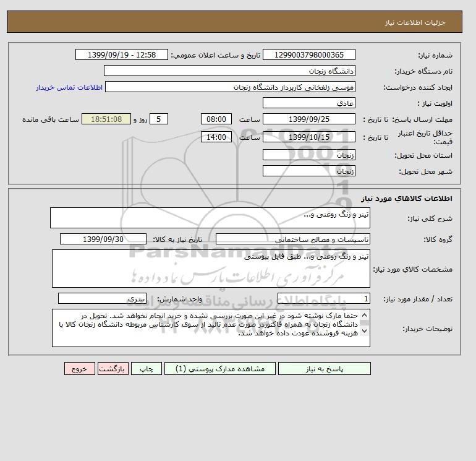
Task: Click the 'جزئیات اطلاعات نیاز' header title
Action: [415, 22]
